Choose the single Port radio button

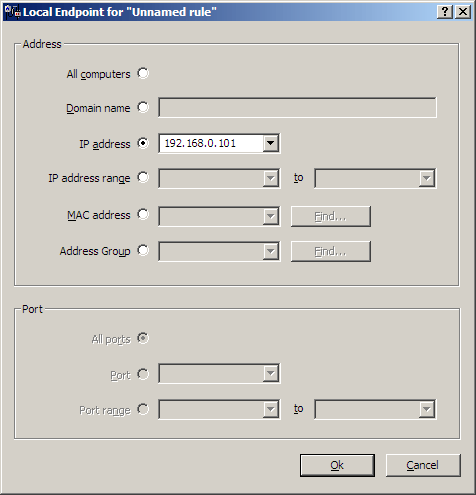pos(143,374)
